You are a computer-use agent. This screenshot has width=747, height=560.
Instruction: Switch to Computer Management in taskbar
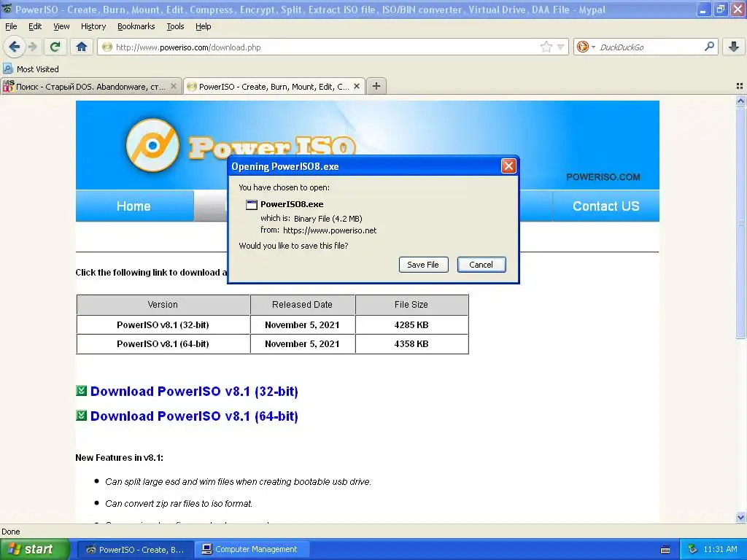point(252,550)
